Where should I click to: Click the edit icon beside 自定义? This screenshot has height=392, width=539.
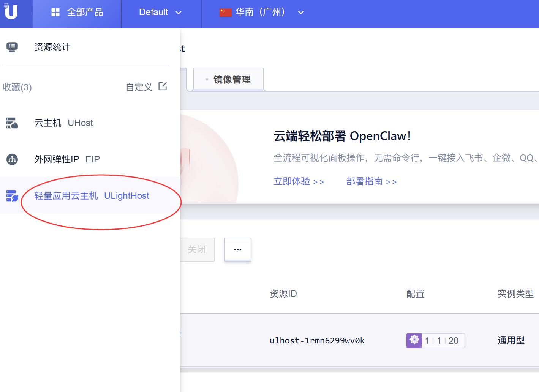point(163,86)
